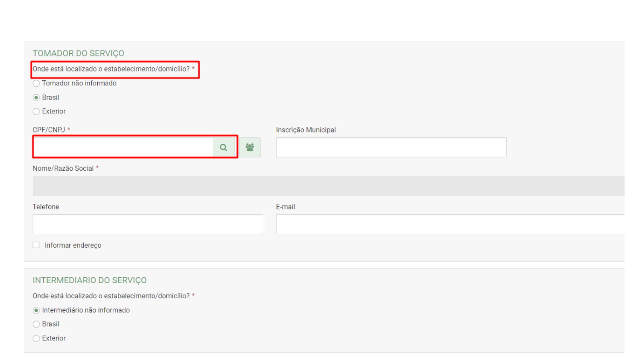The width and height of the screenshot is (644, 362).
Task: Open the people group lookup icon
Action: point(250,147)
